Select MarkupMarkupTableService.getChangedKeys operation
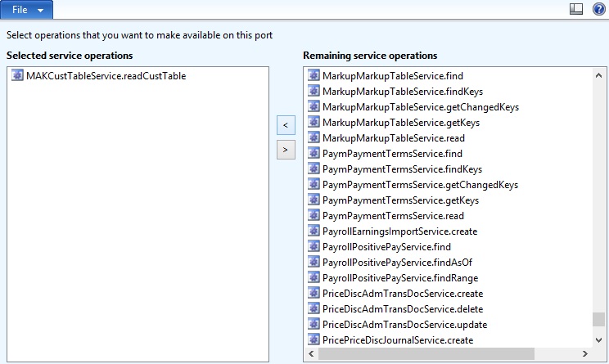This screenshot has height=364, width=609. (x=420, y=107)
